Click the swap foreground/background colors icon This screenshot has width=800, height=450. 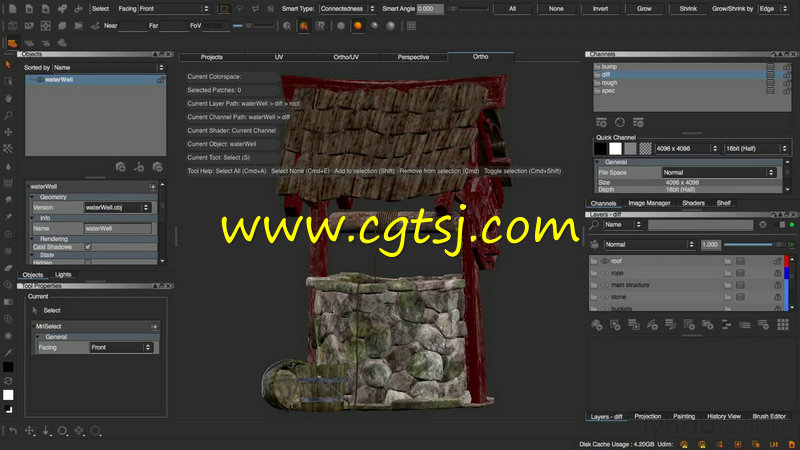[8, 381]
